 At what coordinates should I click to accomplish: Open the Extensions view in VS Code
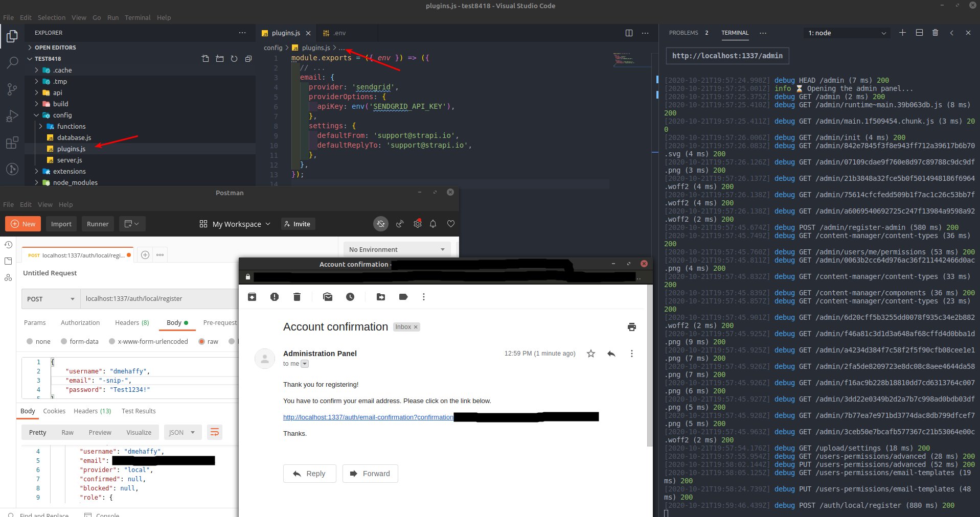pyautogui.click(x=12, y=143)
